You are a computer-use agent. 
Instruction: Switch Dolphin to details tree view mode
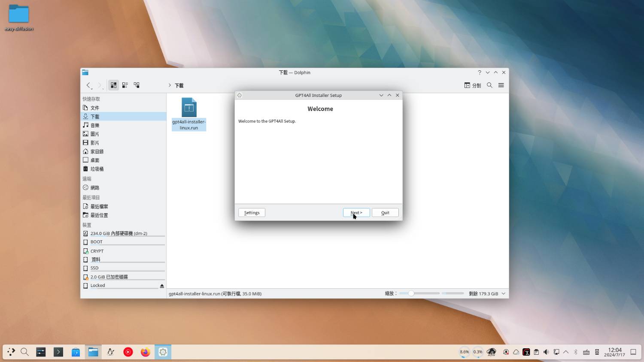pyautogui.click(x=137, y=85)
